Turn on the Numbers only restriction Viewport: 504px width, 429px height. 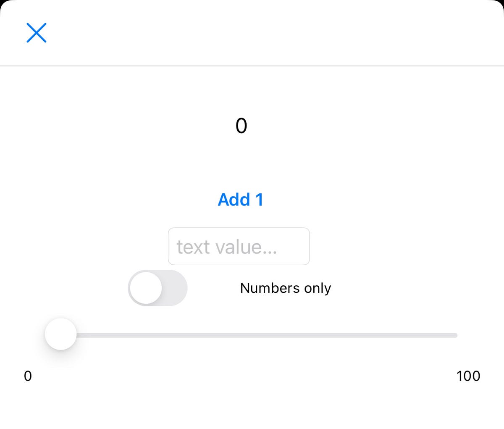click(157, 288)
